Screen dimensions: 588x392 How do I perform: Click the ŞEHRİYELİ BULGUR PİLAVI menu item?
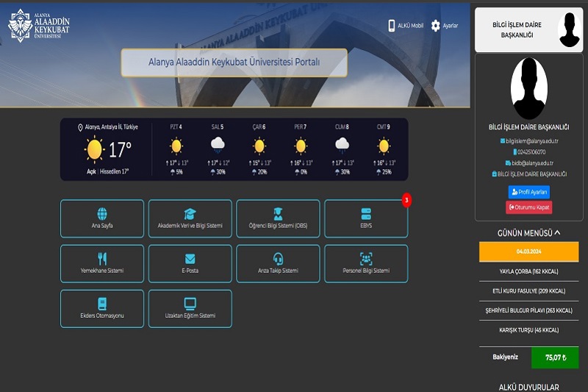[528, 310]
